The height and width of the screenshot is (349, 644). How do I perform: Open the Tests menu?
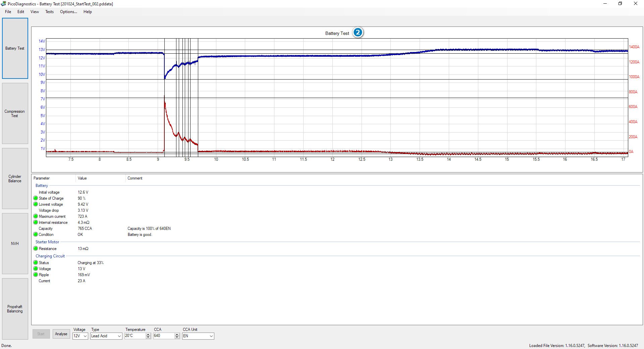49,12
